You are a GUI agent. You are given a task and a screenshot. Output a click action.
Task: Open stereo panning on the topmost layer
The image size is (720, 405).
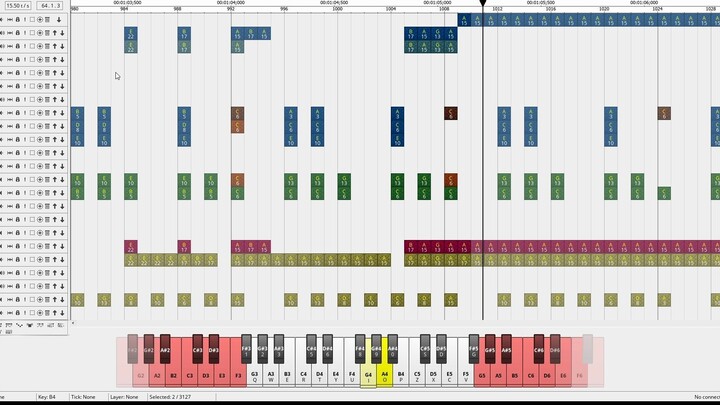pyautogui.click(x=10, y=20)
